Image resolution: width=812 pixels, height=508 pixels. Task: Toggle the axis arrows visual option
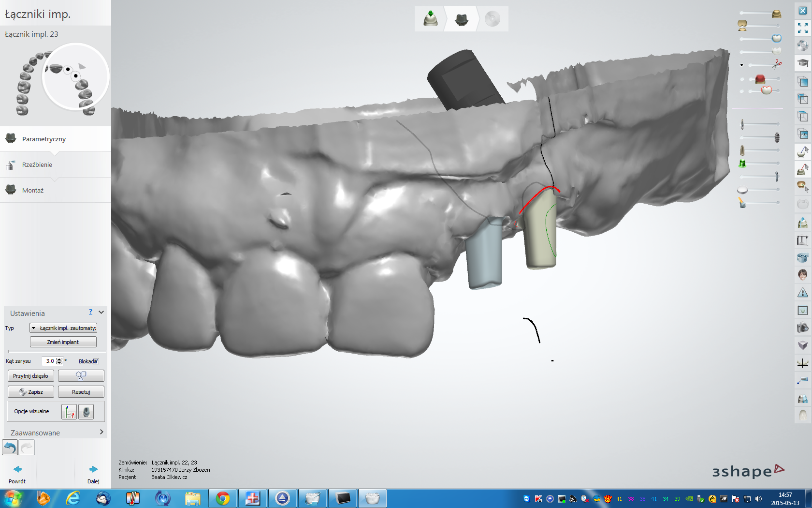pyautogui.click(x=69, y=412)
